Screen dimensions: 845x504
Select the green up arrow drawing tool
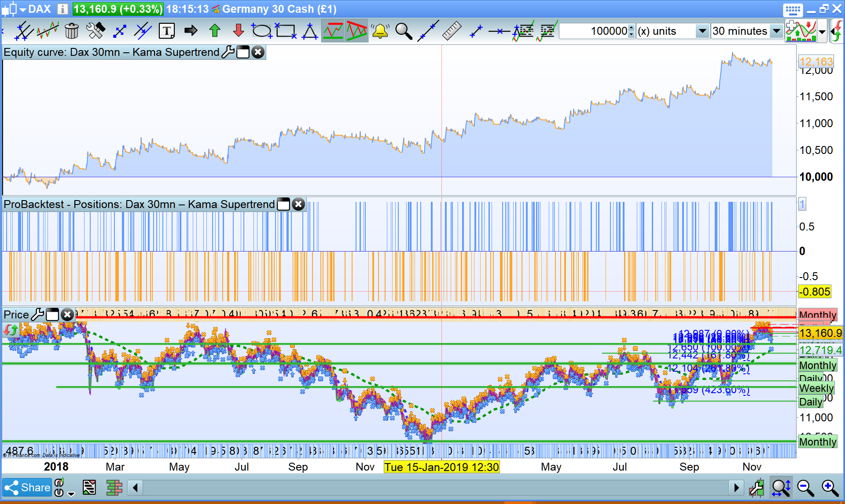pyautogui.click(x=214, y=31)
